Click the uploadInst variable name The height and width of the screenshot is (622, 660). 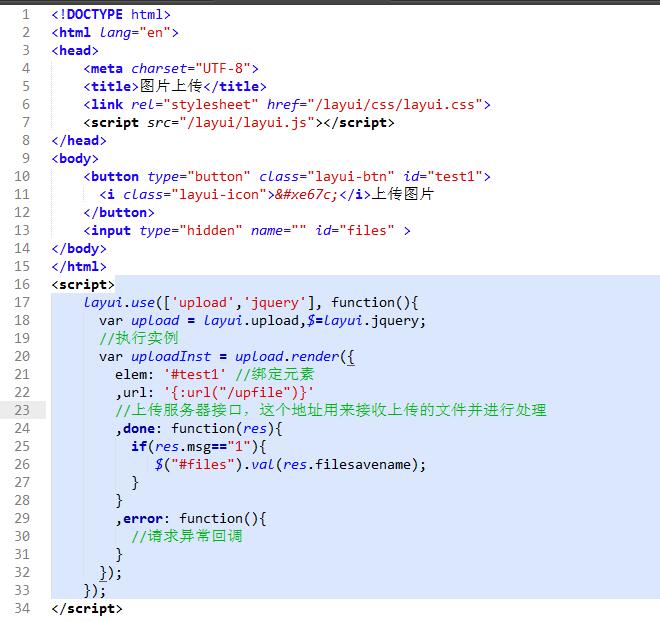click(x=170, y=356)
